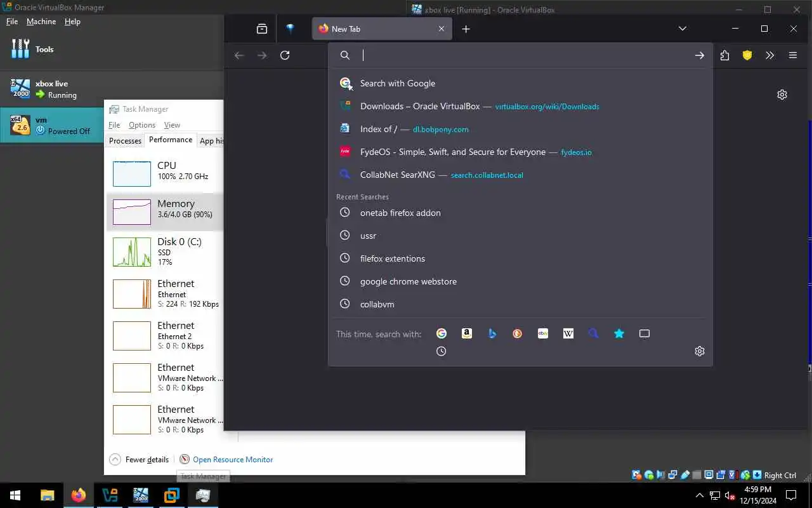Image resolution: width=812 pixels, height=508 pixels.
Task: Open Help menu in VirtualBox Manager
Action: (73, 22)
